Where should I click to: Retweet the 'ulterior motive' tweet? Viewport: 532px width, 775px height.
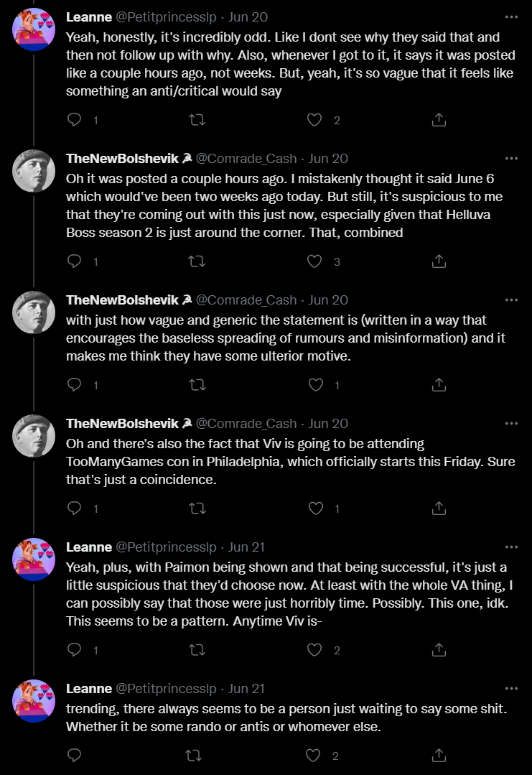click(x=197, y=384)
